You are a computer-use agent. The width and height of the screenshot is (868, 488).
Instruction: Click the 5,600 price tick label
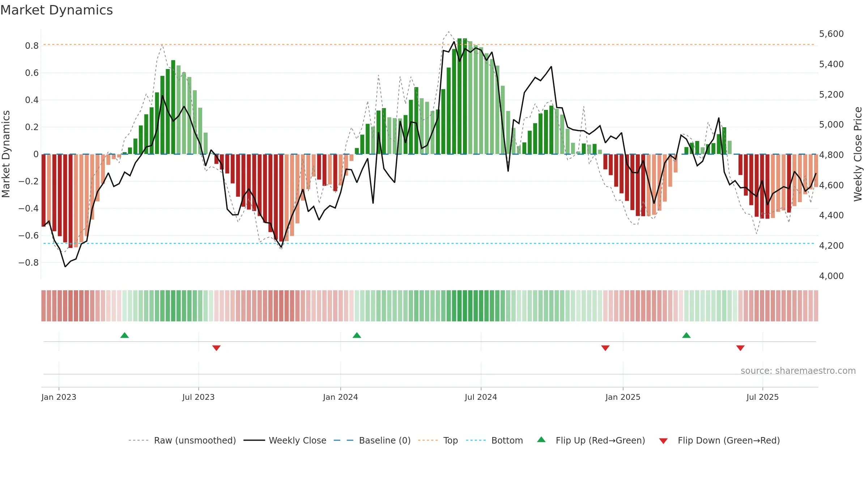tap(831, 34)
